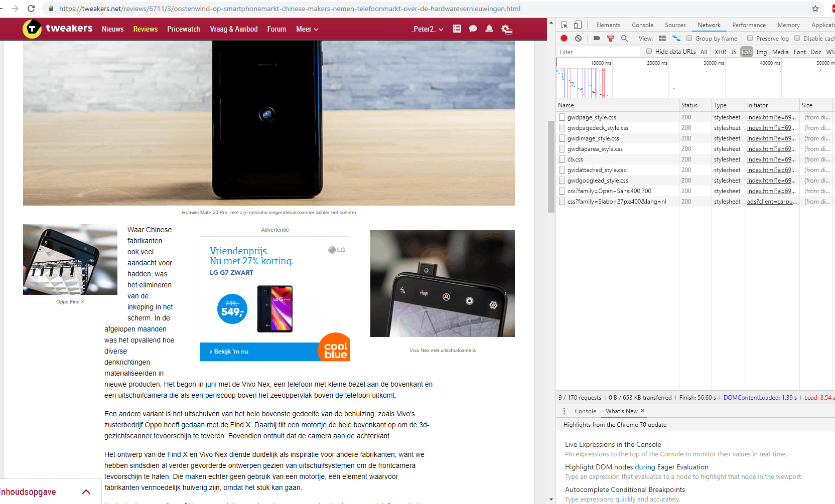This screenshot has height=504, width=835.
Task: Toggle the waterfall overview view icon
Action: point(676,38)
